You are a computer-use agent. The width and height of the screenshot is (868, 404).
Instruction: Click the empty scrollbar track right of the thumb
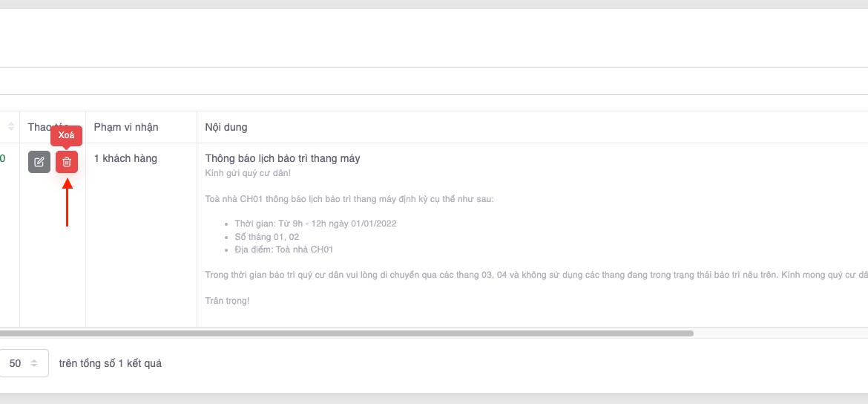click(x=779, y=333)
